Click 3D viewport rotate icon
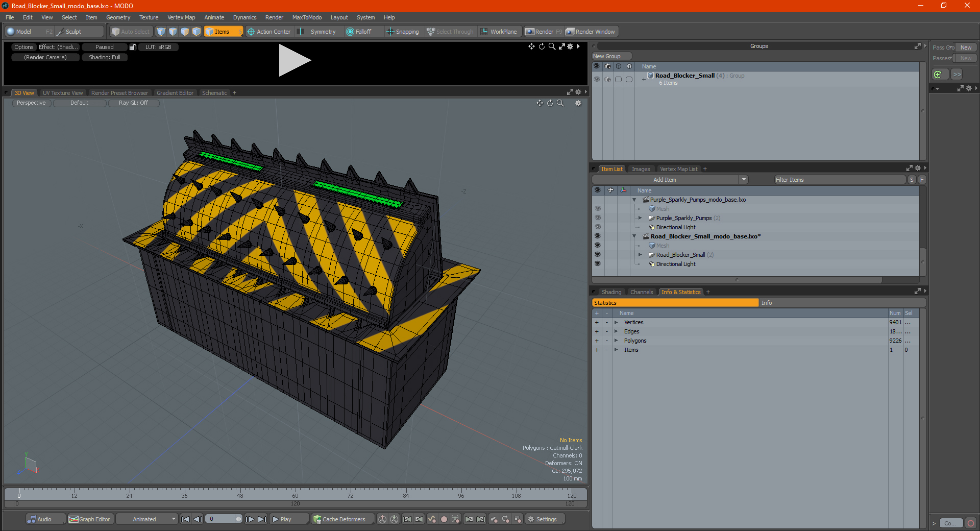Viewport: 980px width, 531px height. tap(550, 103)
